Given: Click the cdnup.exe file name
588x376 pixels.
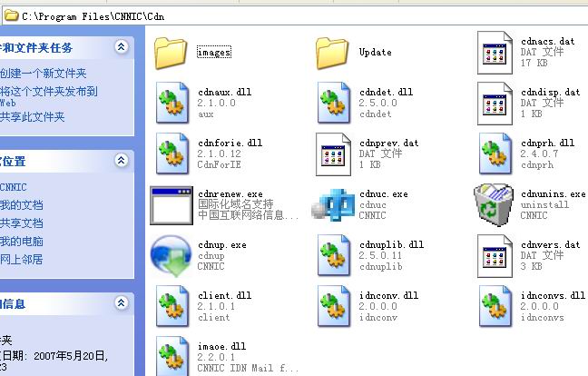Looking at the screenshot, I should pyautogui.click(x=222, y=245).
